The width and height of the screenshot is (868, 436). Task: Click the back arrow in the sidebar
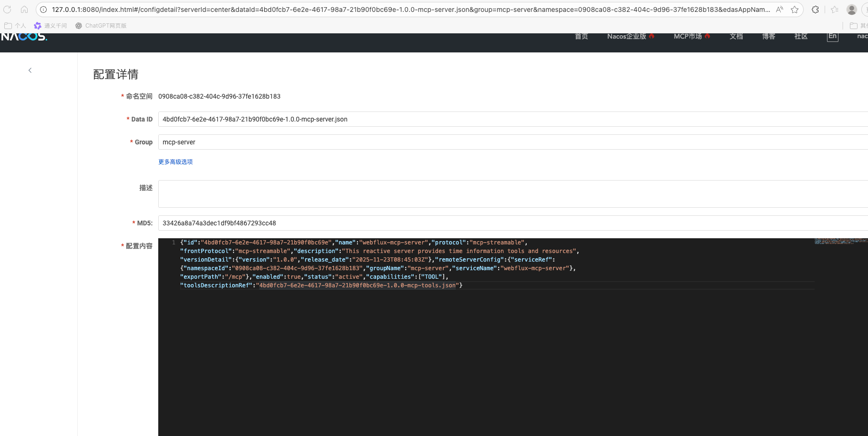[x=30, y=71]
